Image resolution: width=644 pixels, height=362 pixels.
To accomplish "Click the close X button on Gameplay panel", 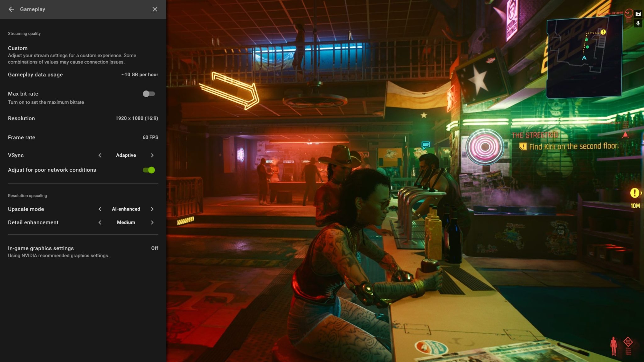I will [x=155, y=9].
